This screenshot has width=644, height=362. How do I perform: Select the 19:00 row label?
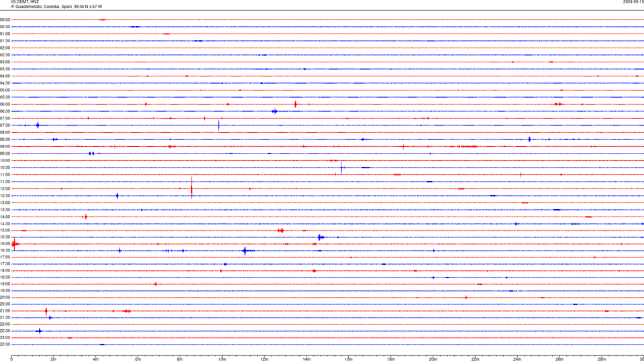pos(5,284)
